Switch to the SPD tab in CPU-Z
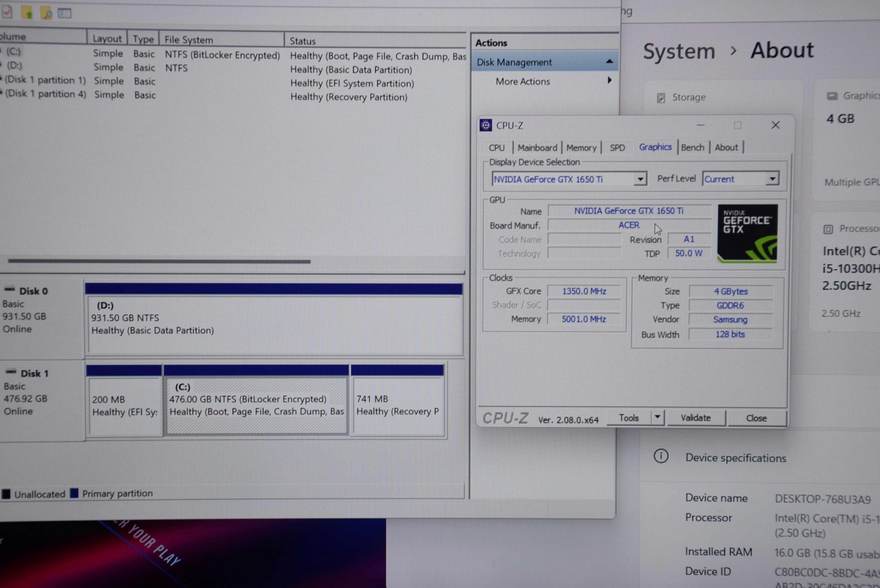This screenshot has width=880, height=588. point(617,148)
